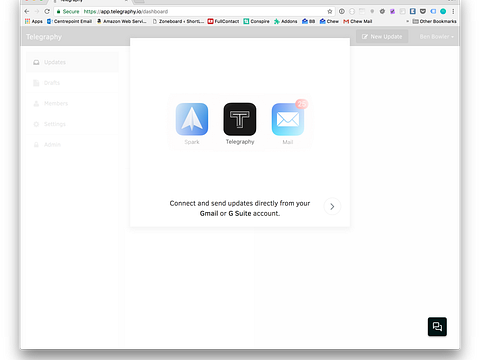Open the Chew bookmark
480x360 pixels.
tap(329, 21)
